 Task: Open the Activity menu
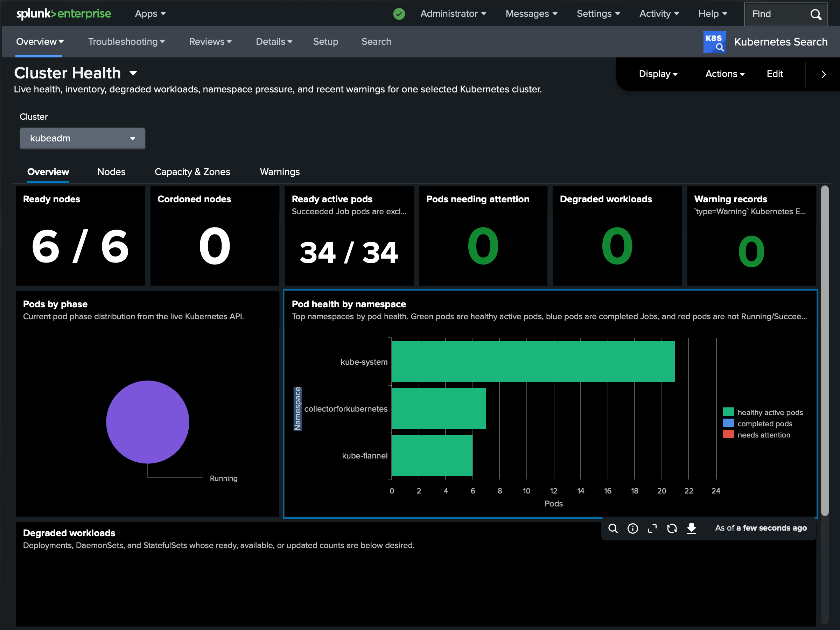tap(659, 14)
